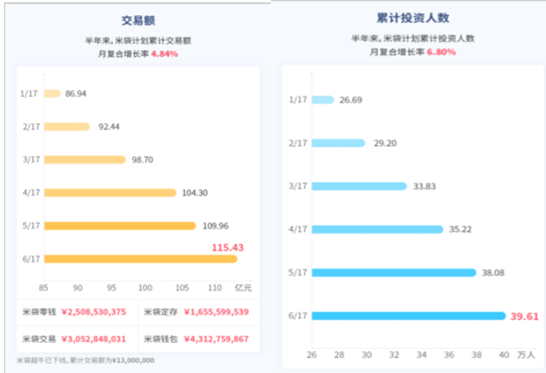Click the 6/17 blue bar for 39.61
The width and height of the screenshot is (546, 373).
pos(409,316)
